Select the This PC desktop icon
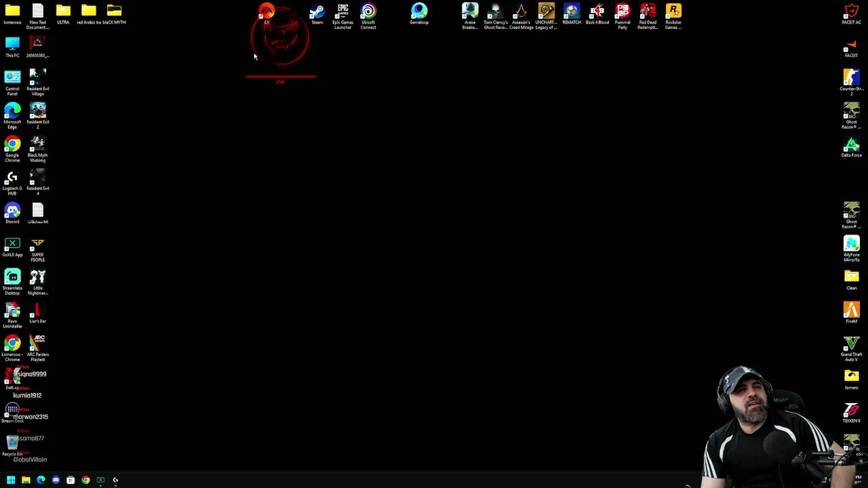 [x=12, y=47]
